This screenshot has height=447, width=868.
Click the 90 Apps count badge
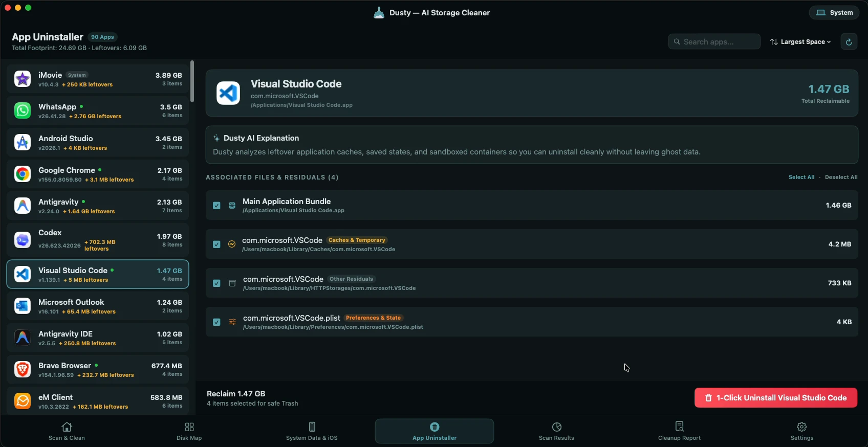tap(102, 37)
